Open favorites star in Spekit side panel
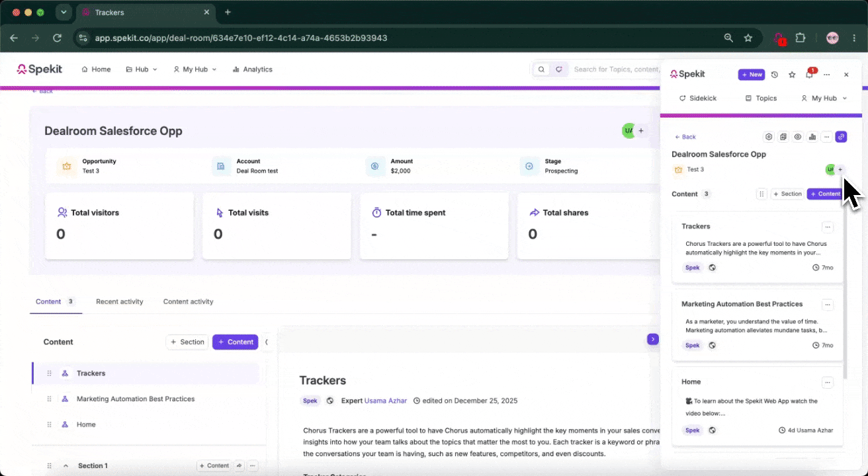 point(792,75)
